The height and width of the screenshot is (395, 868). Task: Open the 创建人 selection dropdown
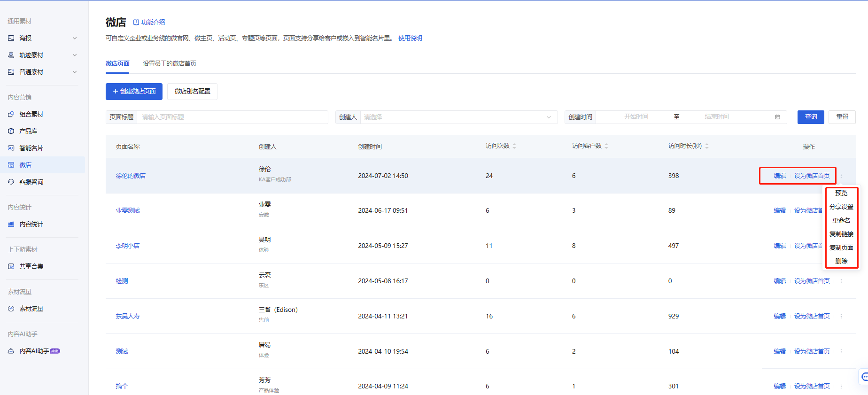(459, 117)
